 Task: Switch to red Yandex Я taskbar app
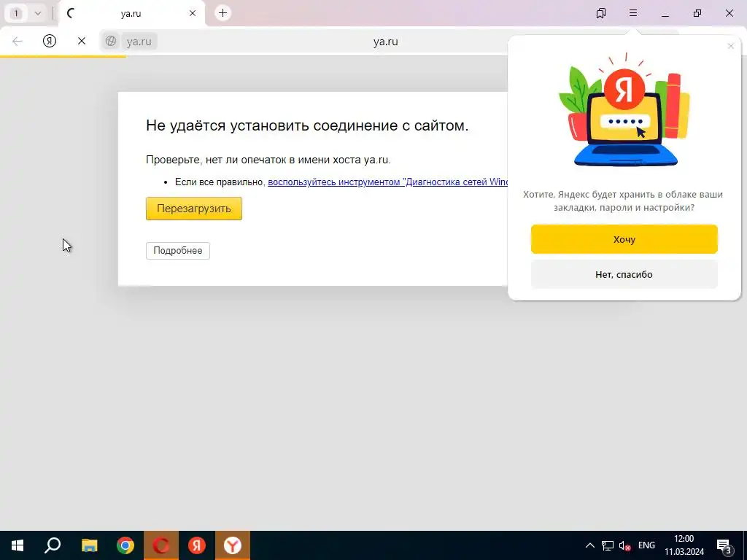click(197, 545)
